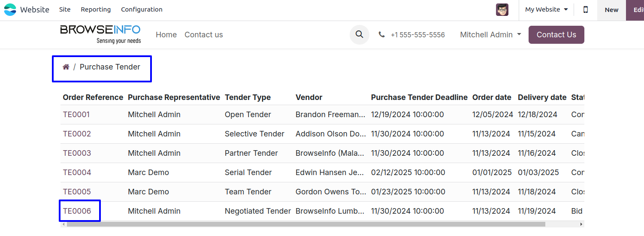Click the BrowseInfo company logo

[101, 34]
